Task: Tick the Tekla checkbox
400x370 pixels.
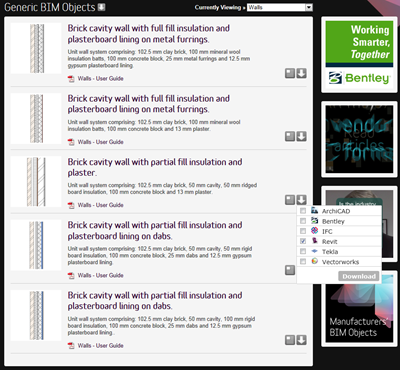Action: [303, 251]
